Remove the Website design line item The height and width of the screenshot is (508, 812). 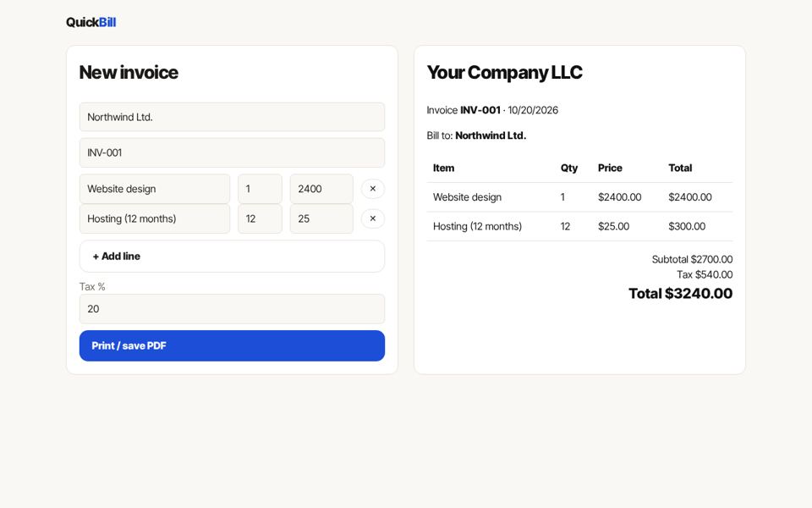(x=372, y=189)
